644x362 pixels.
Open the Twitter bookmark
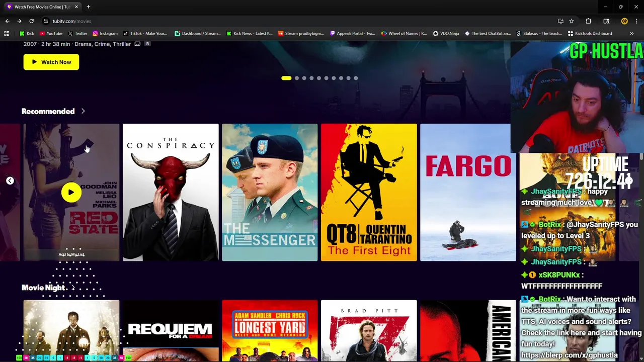[x=77, y=34]
